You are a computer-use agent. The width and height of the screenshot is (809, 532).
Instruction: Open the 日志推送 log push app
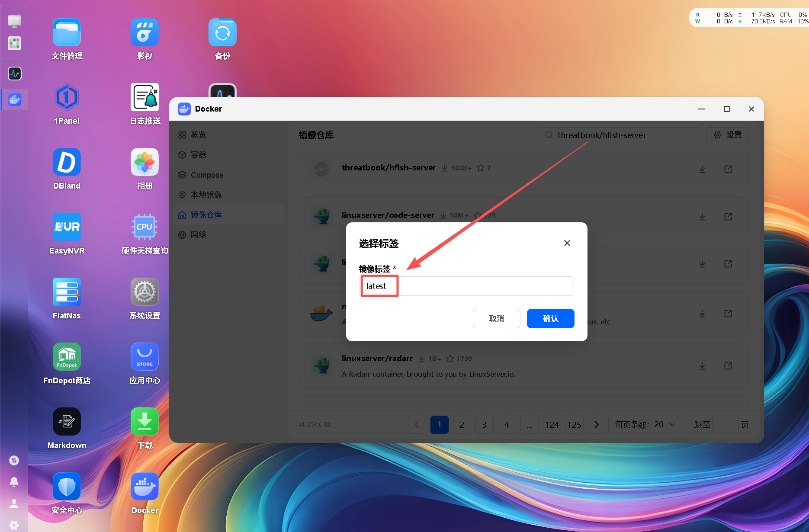click(x=144, y=97)
